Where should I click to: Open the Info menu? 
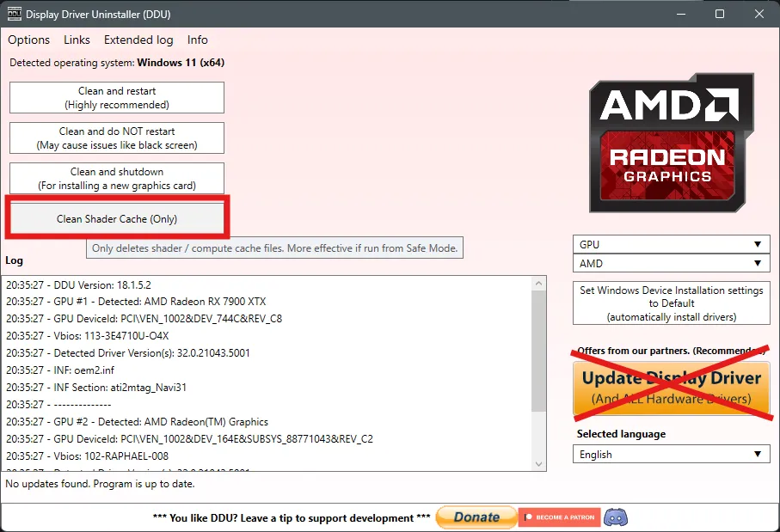(198, 40)
